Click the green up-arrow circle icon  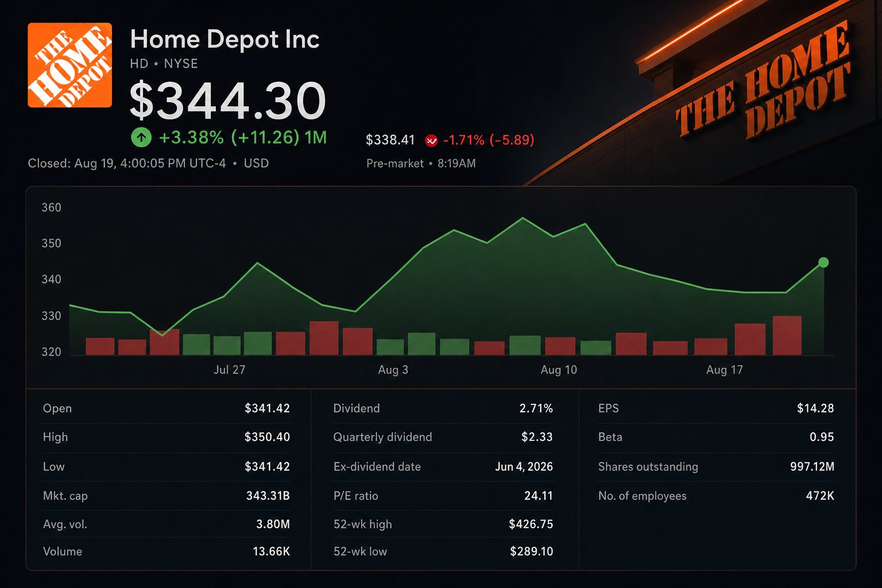tap(141, 138)
